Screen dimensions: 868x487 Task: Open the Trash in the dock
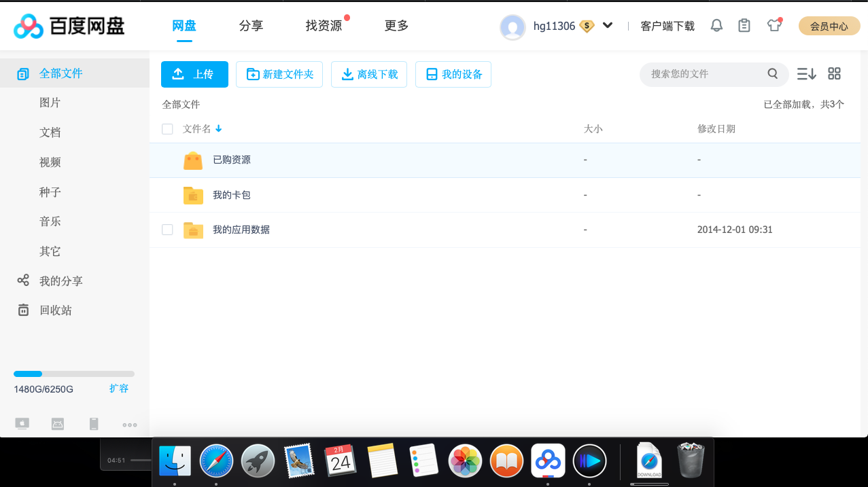click(x=691, y=460)
